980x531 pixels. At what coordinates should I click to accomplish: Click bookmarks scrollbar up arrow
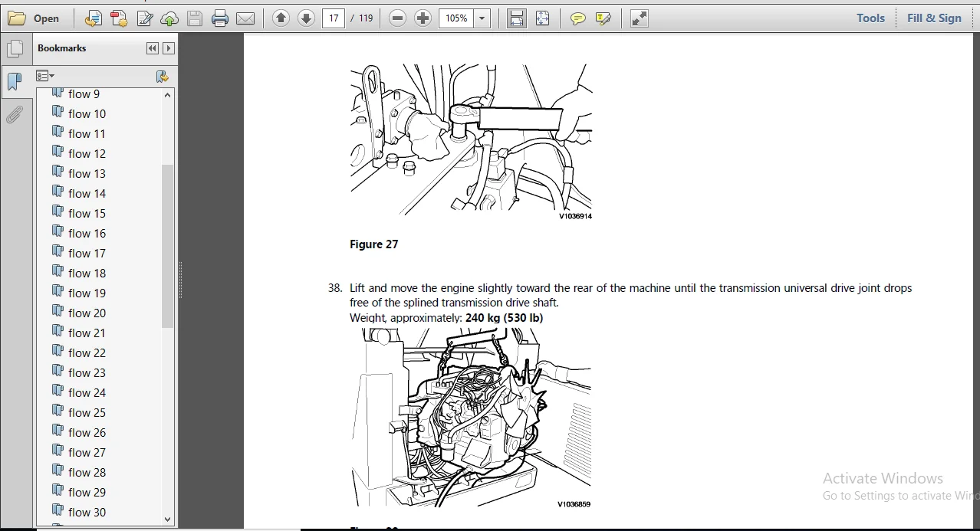click(x=168, y=95)
